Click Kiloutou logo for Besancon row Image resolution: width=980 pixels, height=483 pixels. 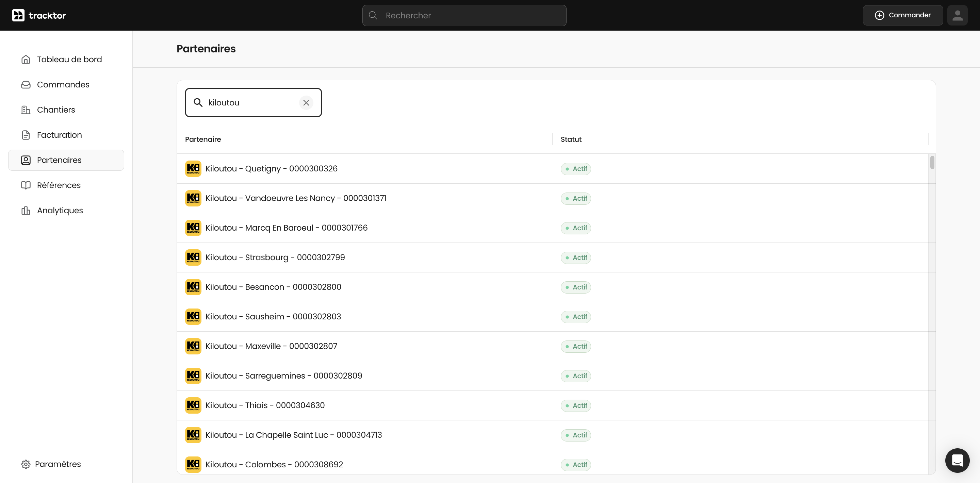pyautogui.click(x=193, y=287)
